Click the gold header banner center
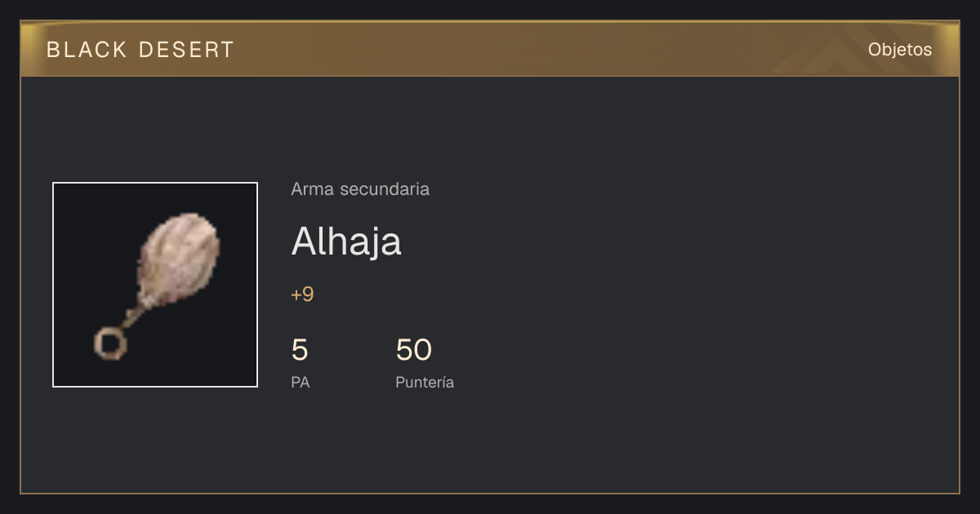The image size is (980, 514). tap(490, 49)
